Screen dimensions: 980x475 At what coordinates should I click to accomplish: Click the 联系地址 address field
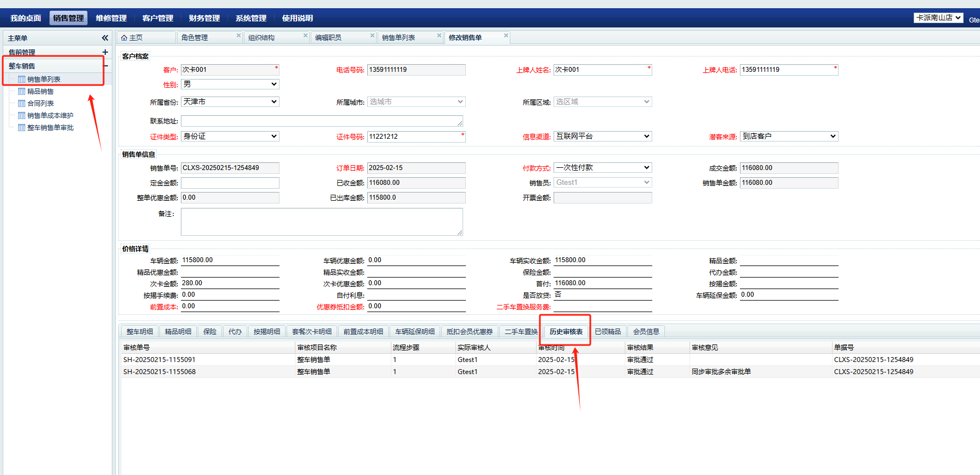(x=322, y=121)
